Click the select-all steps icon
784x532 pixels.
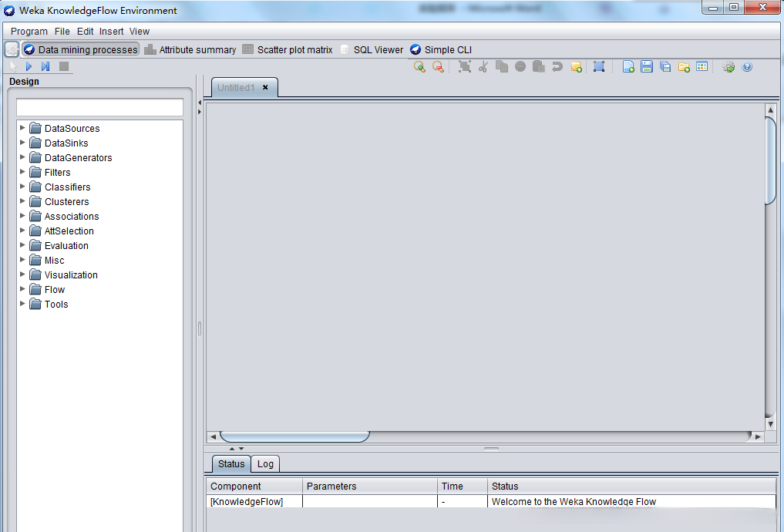coord(465,67)
